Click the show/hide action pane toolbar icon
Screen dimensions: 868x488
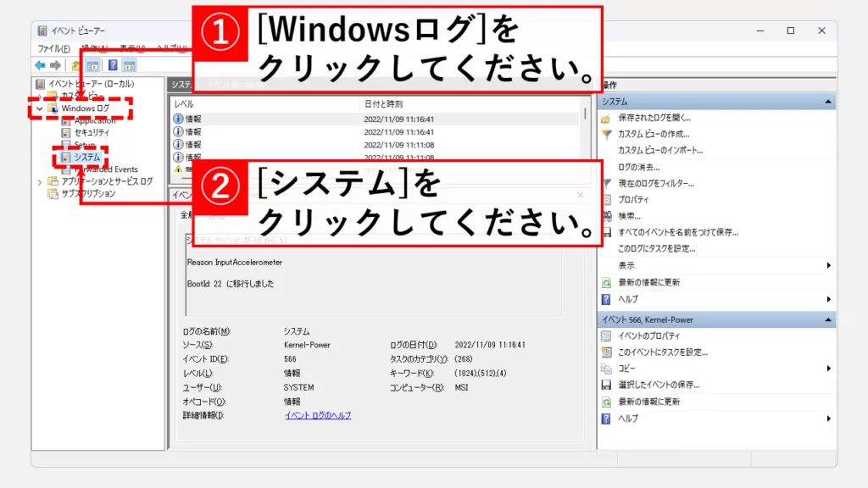click(x=130, y=65)
